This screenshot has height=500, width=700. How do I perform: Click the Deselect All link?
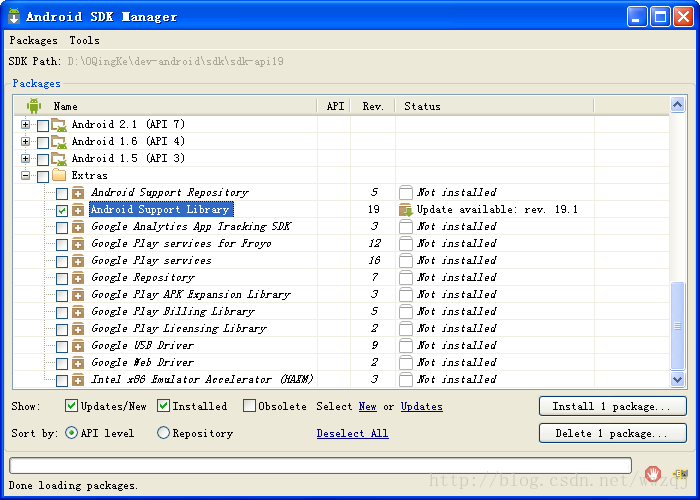pos(352,433)
